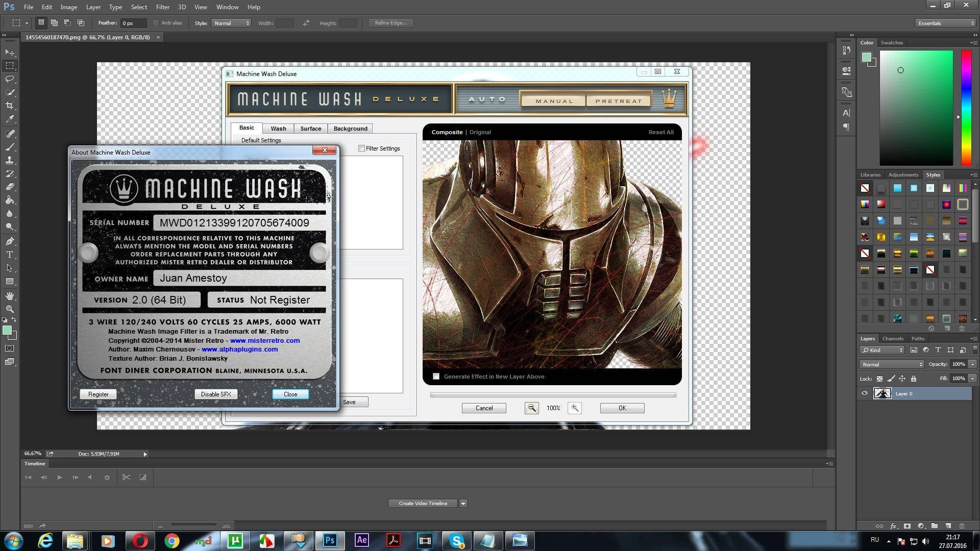Open the Image menu
980x551 pixels.
(x=68, y=7)
